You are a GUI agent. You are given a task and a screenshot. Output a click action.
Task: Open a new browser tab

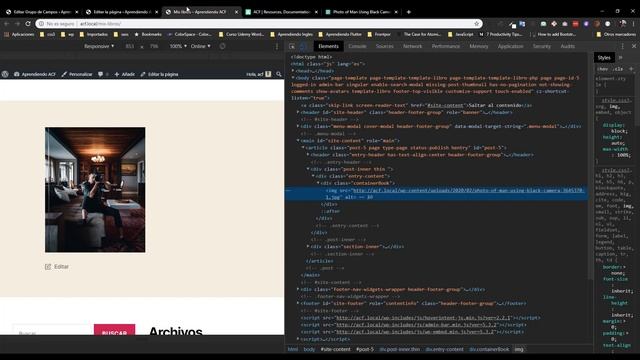coord(409,12)
